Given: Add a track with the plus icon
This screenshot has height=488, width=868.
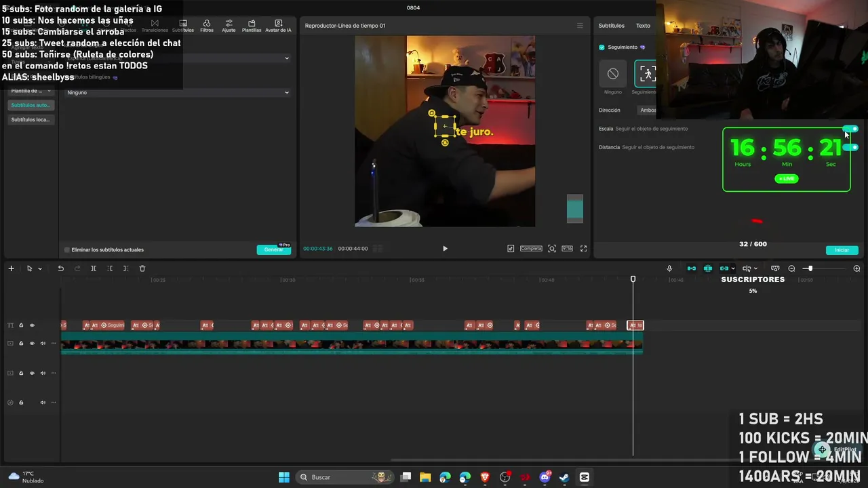Looking at the screenshot, I should click(11, 268).
